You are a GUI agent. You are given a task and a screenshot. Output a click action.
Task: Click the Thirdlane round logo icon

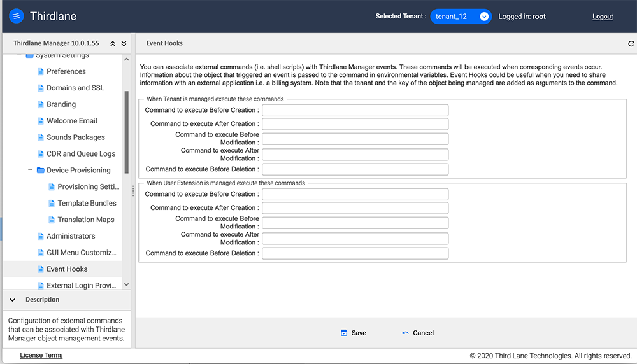click(x=17, y=16)
